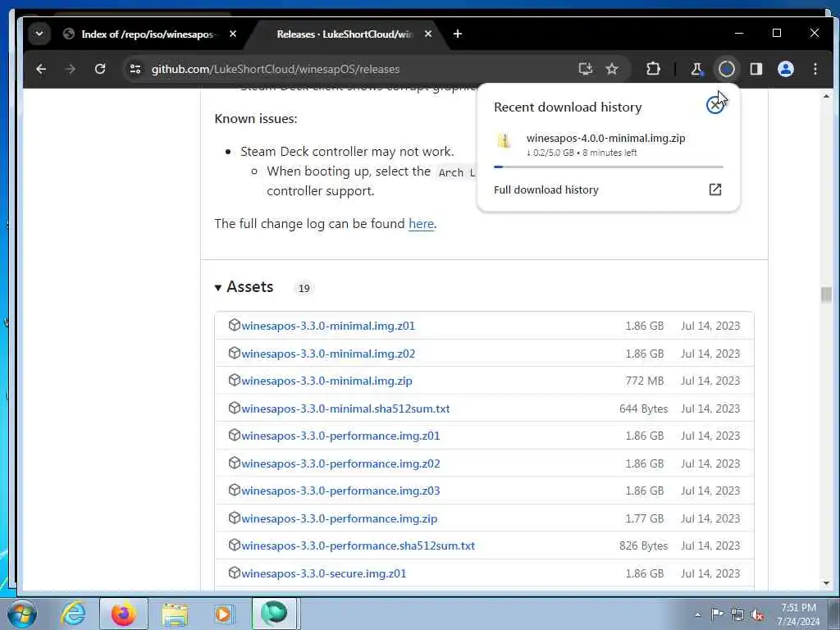This screenshot has height=630, width=840.
Task: Download winesapos-3.3.0-performance.img.z01
Action: [x=340, y=436]
